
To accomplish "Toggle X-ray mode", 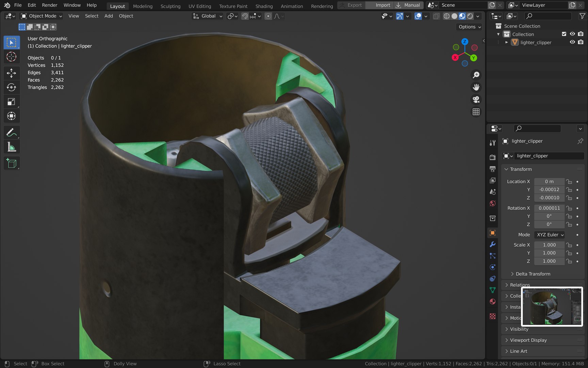I will pyautogui.click(x=436, y=16).
